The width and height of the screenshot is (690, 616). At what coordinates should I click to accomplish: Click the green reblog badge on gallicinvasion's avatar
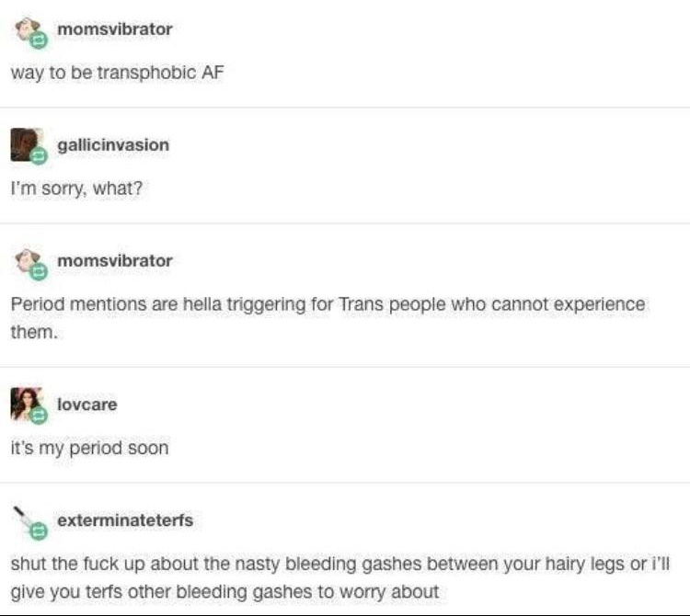[39, 156]
